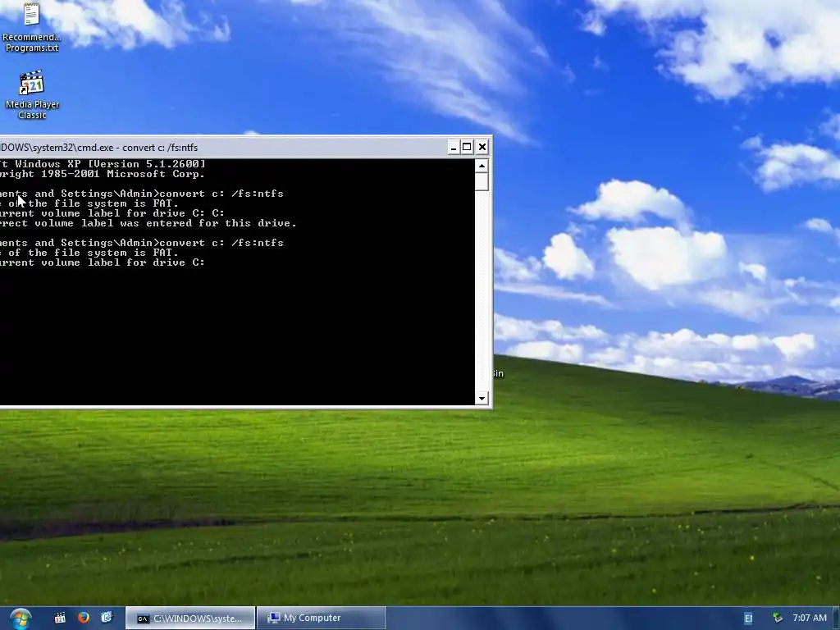The image size is (840, 630).
Task: Maximize the cmd.exe window
Action: point(467,147)
